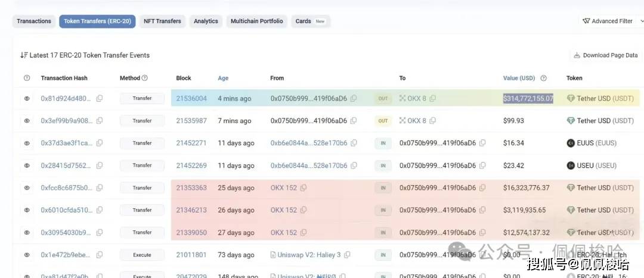
Task: Switch to the Transactions tab
Action: click(33, 21)
